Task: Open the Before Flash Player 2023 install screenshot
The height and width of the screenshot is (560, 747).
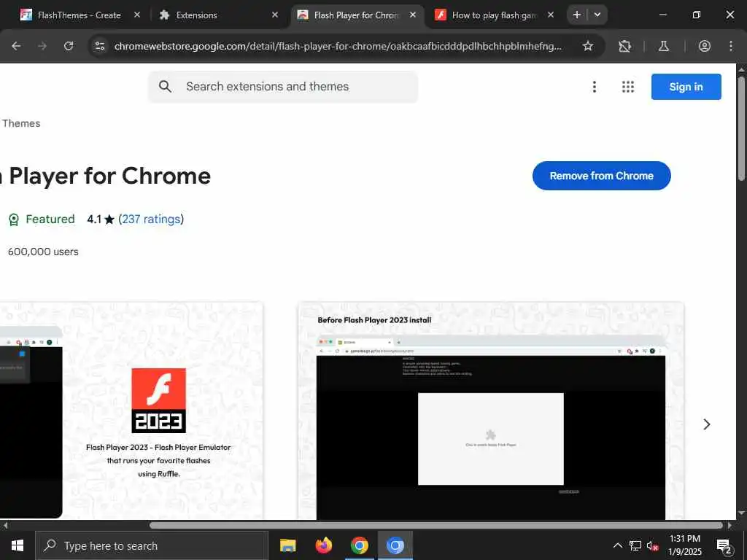Action: point(491,411)
